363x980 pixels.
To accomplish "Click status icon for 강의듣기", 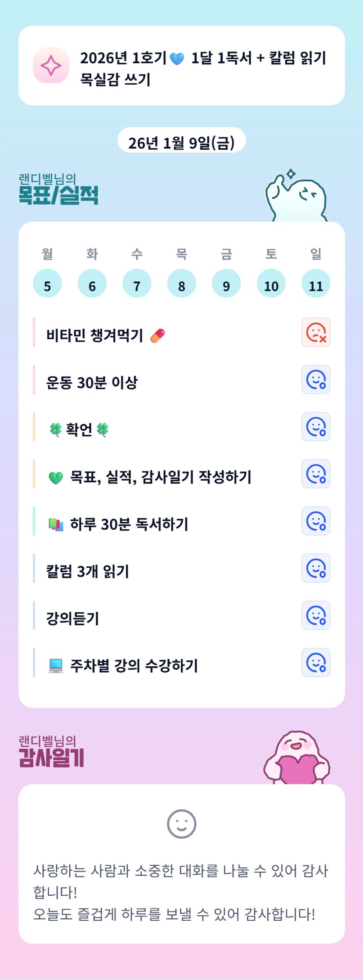I will (316, 615).
